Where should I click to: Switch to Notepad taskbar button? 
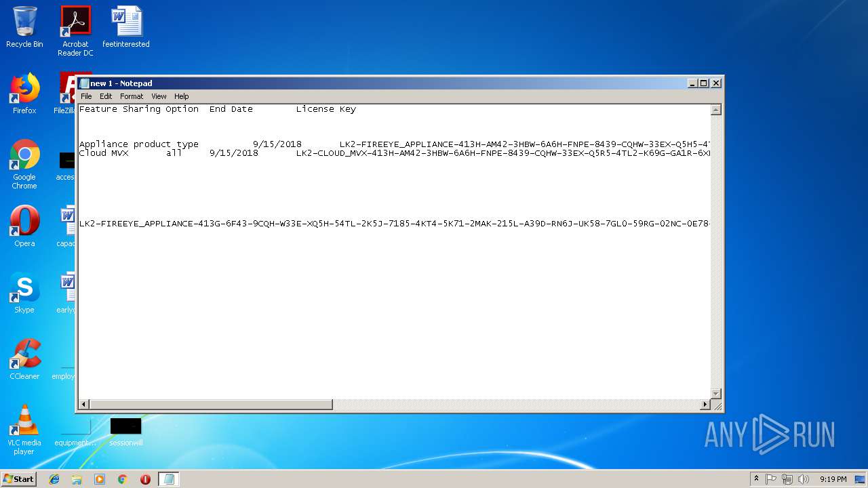169,479
